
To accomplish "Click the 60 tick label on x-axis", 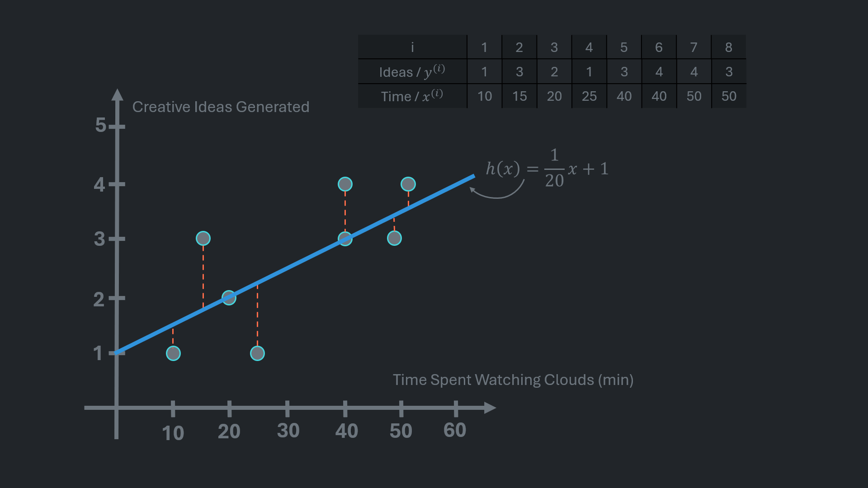I will (x=455, y=430).
